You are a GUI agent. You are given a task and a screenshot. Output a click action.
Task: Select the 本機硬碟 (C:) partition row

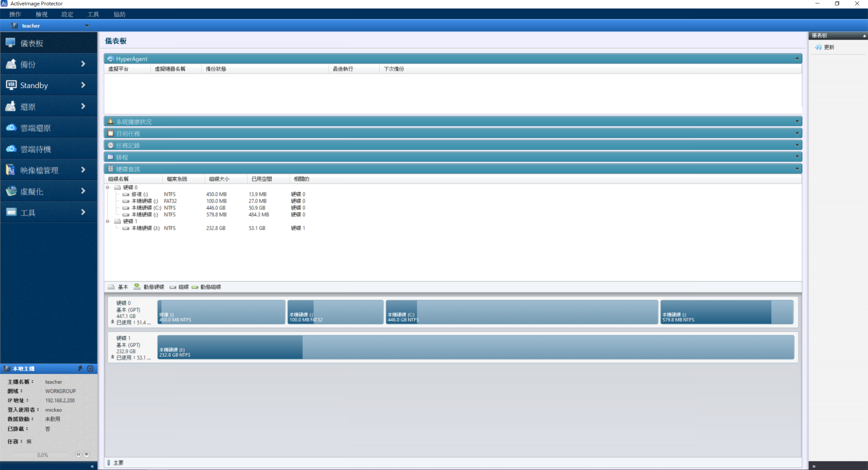146,208
